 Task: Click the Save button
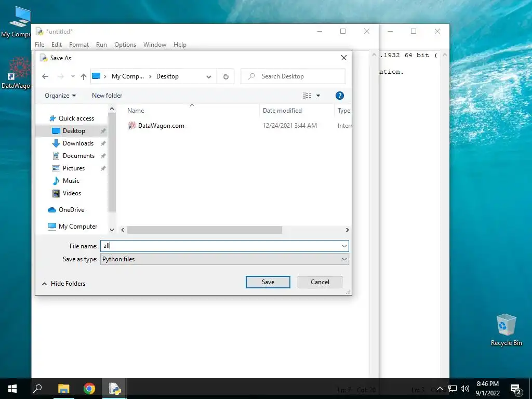(x=268, y=282)
